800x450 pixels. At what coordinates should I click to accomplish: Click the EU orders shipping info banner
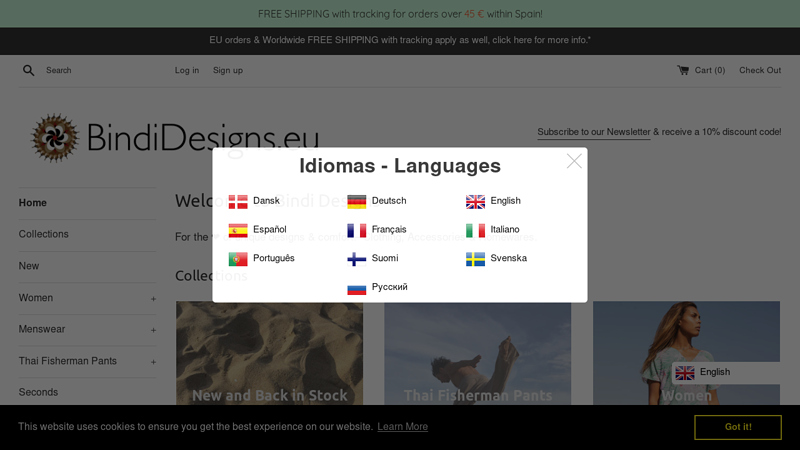(400, 40)
